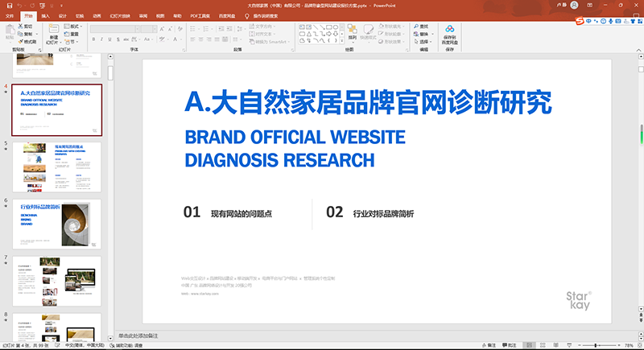Open Sogou soft keyboard icon

pyautogui.click(x=618, y=21)
